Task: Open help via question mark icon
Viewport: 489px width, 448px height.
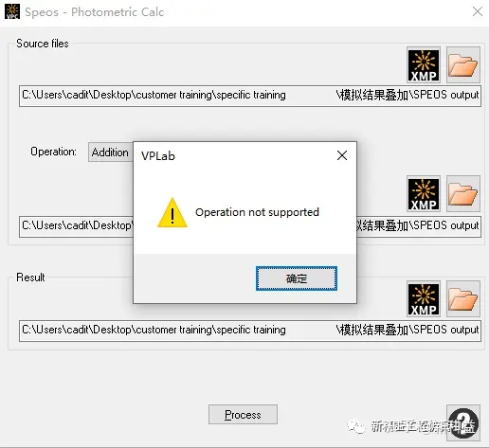Action: coord(463,422)
